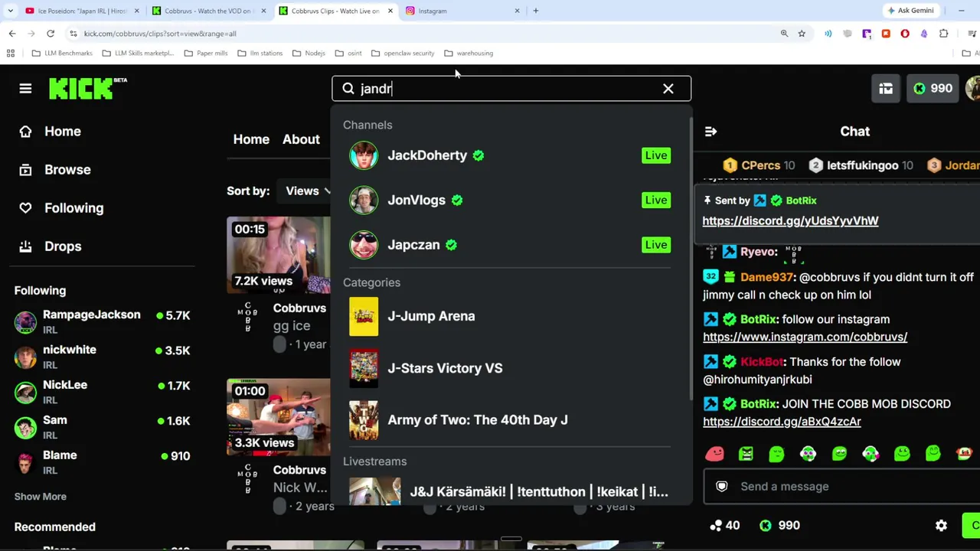Open the llm stations bookmark folder
Viewport: 980px width, 551px height.
tap(260, 54)
